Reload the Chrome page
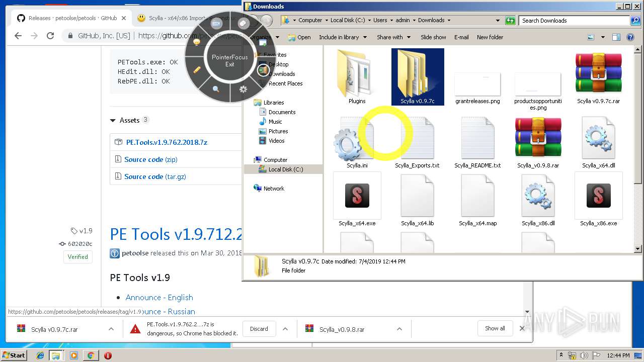The image size is (644, 362). pyautogui.click(x=50, y=36)
